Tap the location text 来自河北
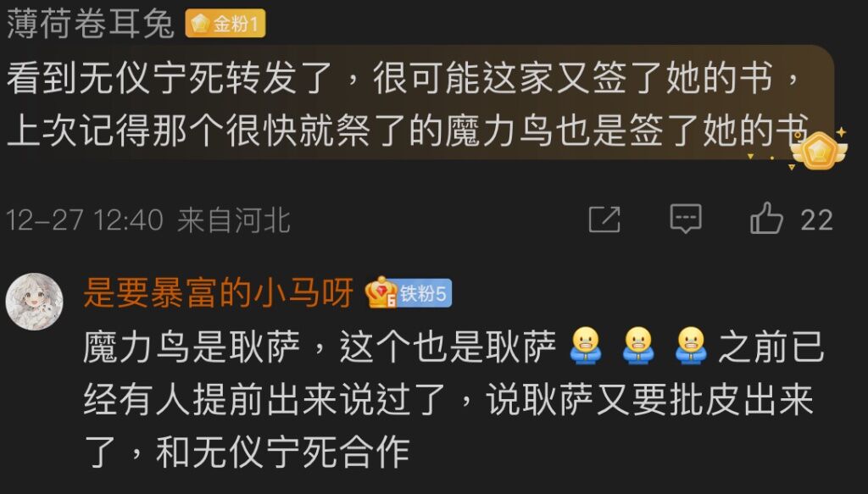868x494 pixels. (234, 220)
